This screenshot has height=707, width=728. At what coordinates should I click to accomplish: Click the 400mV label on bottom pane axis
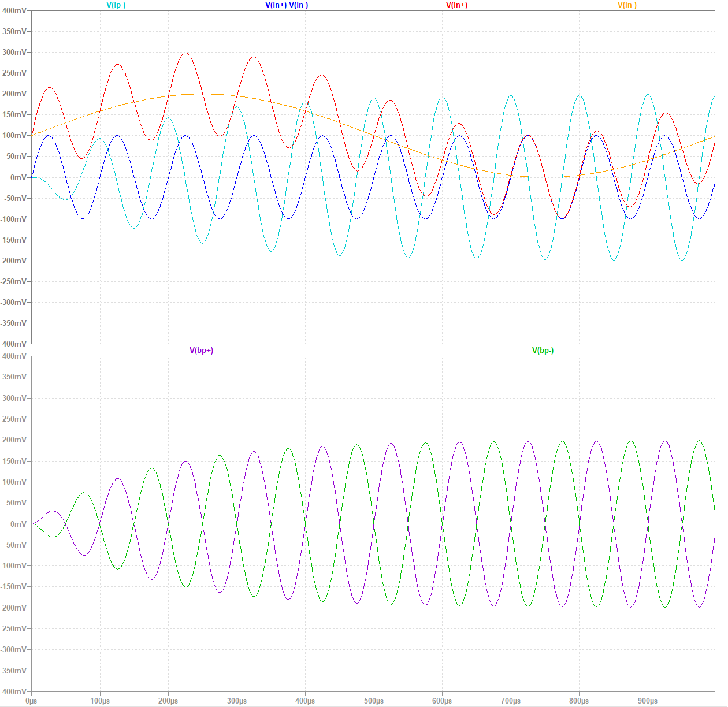pos(14,356)
